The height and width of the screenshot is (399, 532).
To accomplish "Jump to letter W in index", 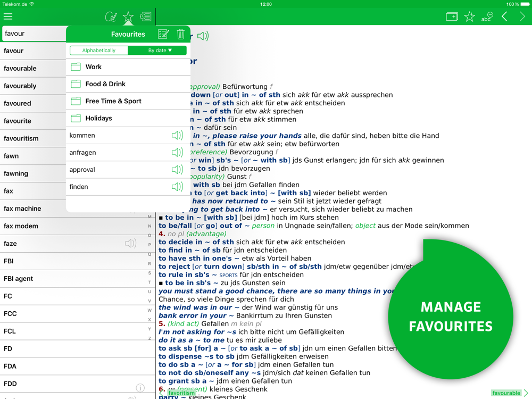I will point(149,310).
